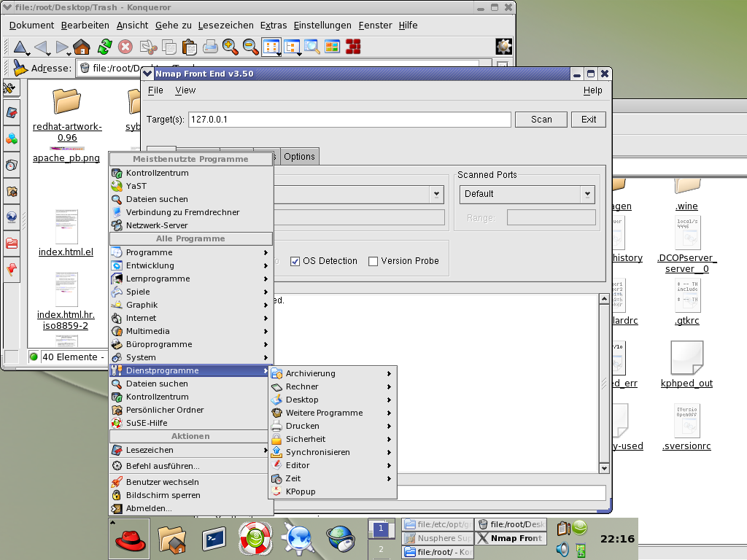Open the Nmap Help menu
The width and height of the screenshot is (747, 560).
[x=592, y=90]
